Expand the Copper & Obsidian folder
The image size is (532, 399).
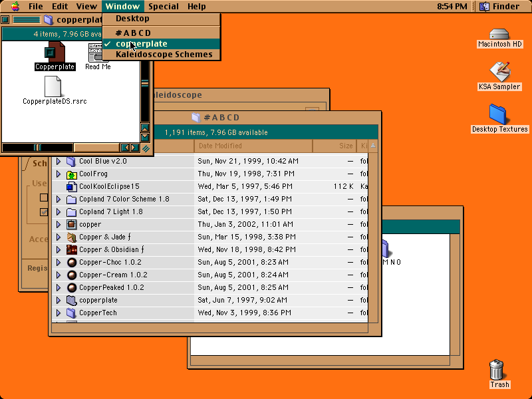(59, 250)
